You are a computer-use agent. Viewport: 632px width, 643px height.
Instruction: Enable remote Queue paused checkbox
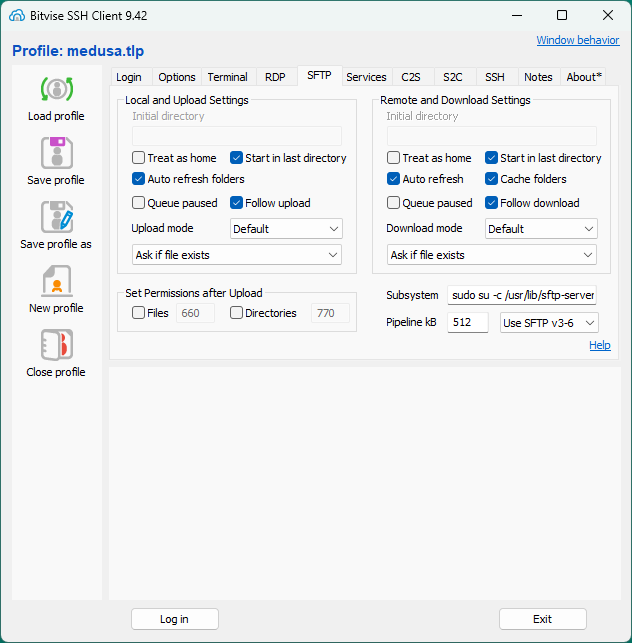click(393, 203)
